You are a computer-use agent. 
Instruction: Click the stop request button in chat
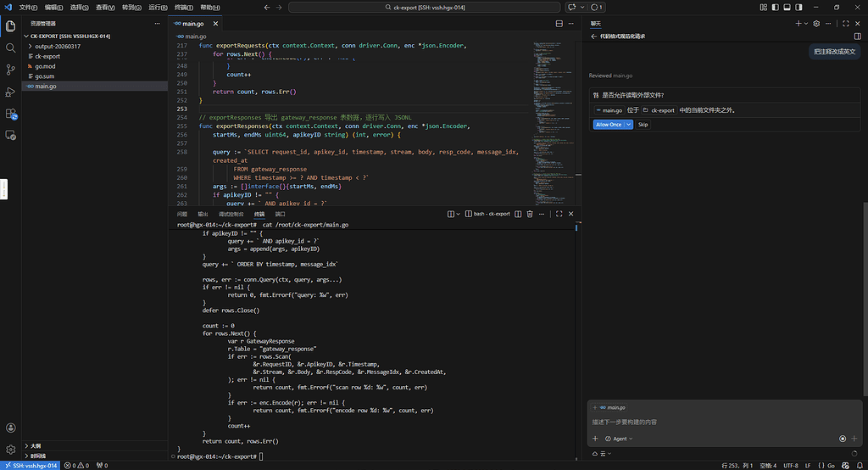pos(843,439)
